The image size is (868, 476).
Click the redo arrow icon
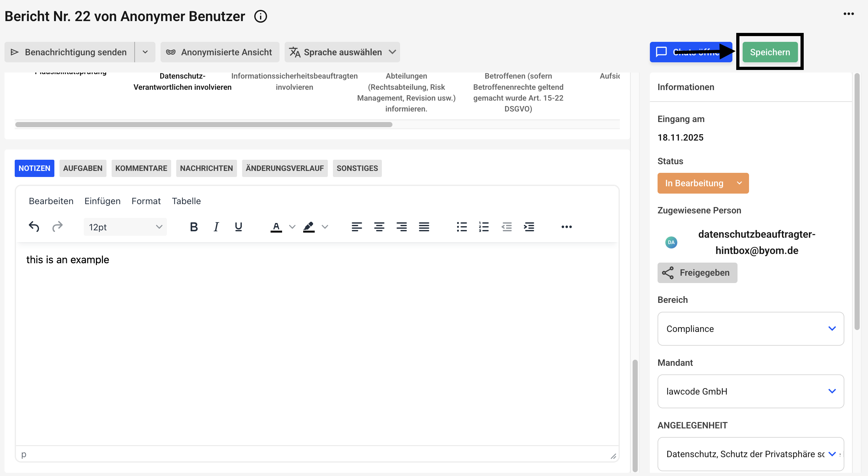point(57,226)
